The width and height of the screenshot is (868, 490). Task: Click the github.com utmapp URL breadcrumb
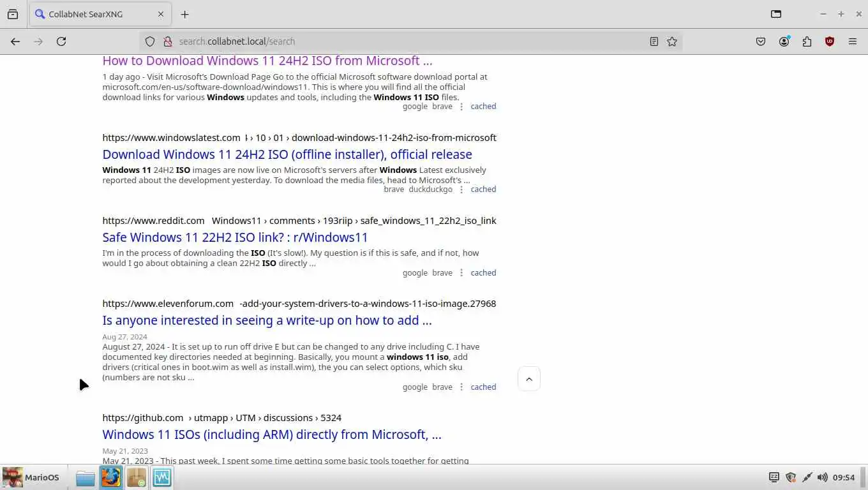[x=221, y=418]
